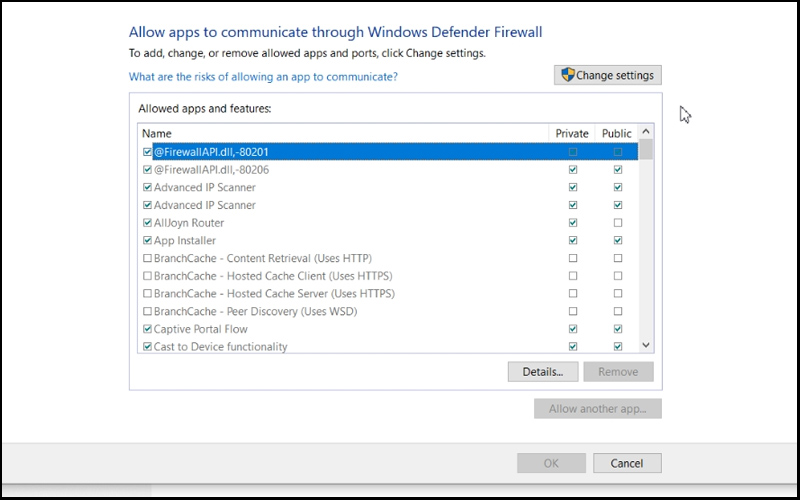800x500 pixels.
Task: Toggle Private checkbox for @FirewallAPI.dll,-80206
Action: click(x=573, y=169)
